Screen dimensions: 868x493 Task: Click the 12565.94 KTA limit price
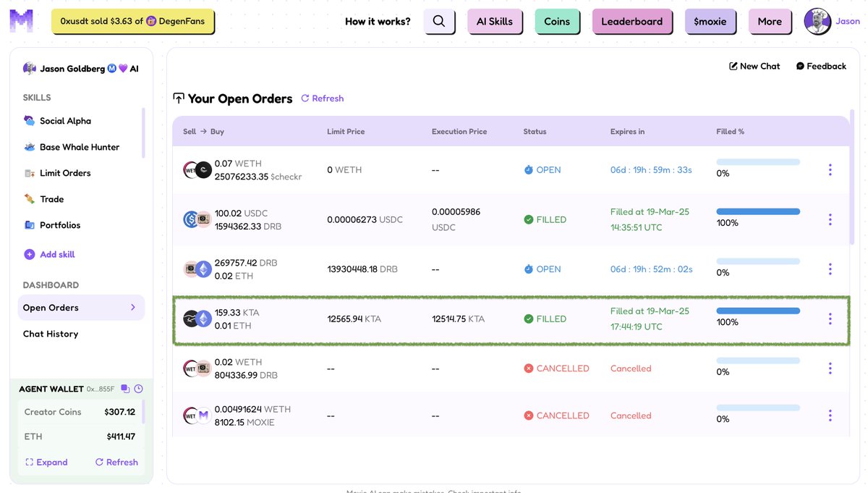click(x=354, y=319)
